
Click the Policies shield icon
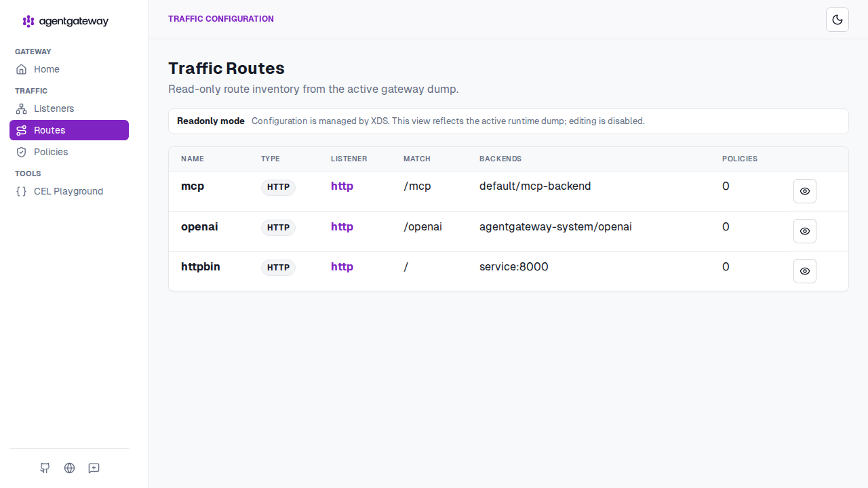point(21,152)
